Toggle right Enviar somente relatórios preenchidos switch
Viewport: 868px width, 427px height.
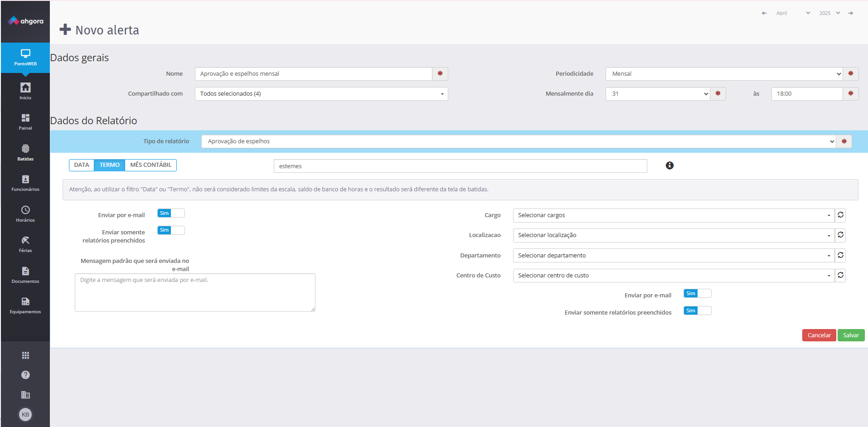coord(698,311)
